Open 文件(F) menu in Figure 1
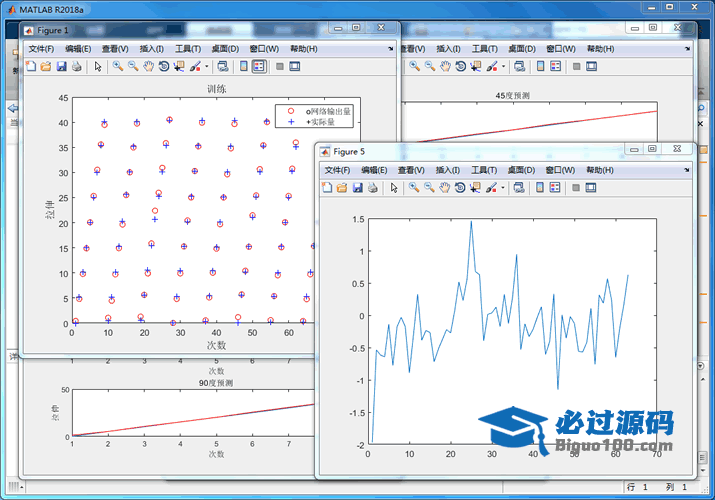The height and width of the screenshot is (500, 715). [x=42, y=49]
